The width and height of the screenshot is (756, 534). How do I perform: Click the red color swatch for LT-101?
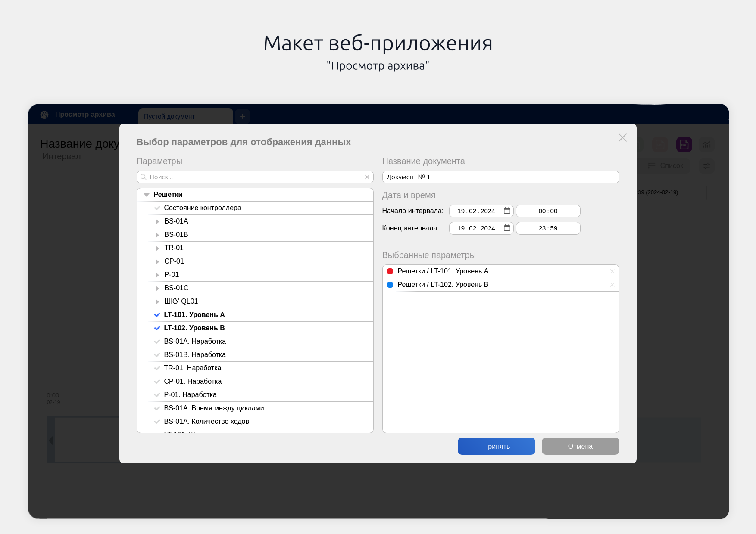click(x=390, y=271)
